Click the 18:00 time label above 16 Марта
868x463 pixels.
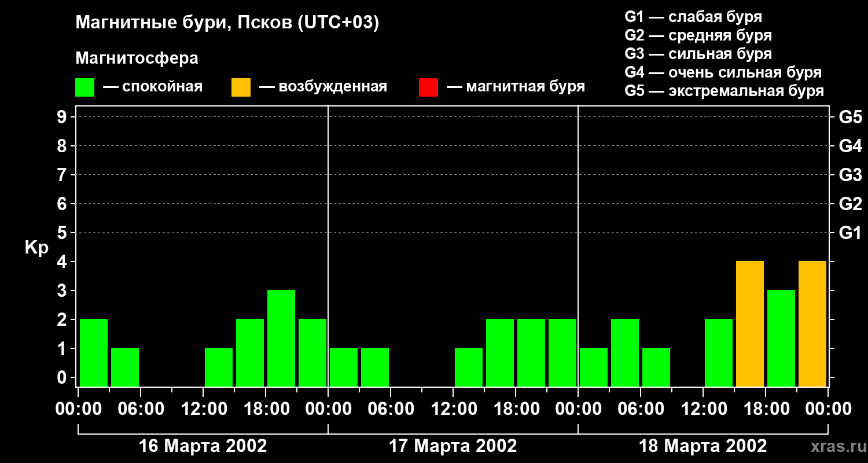pyautogui.click(x=266, y=409)
